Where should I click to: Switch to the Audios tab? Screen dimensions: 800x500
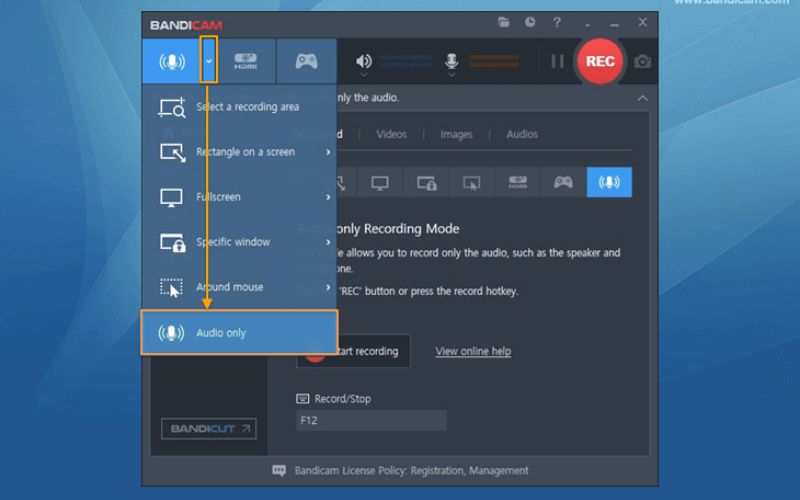coord(522,134)
